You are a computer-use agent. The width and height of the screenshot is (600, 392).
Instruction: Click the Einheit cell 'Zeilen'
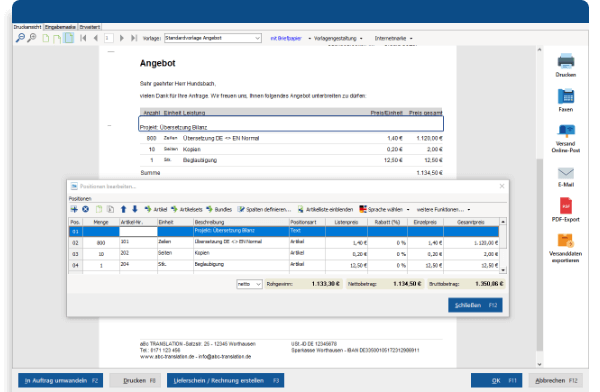tap(175, 242)
